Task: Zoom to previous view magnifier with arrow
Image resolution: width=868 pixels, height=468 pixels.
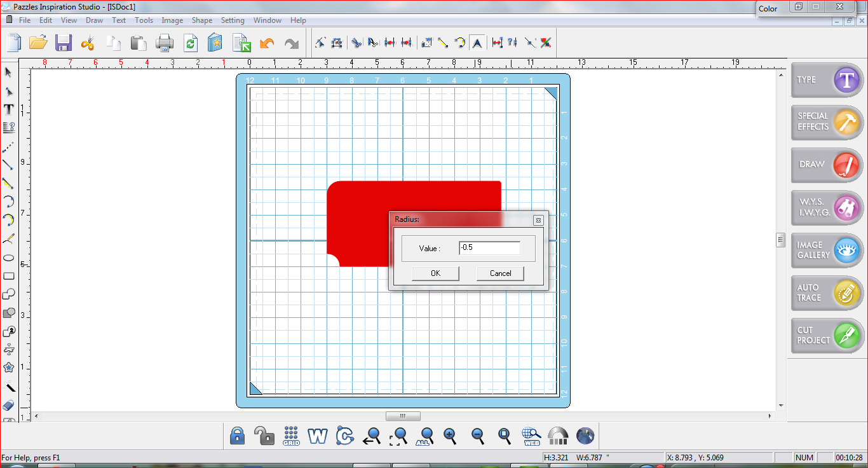Action: [372, 436]
